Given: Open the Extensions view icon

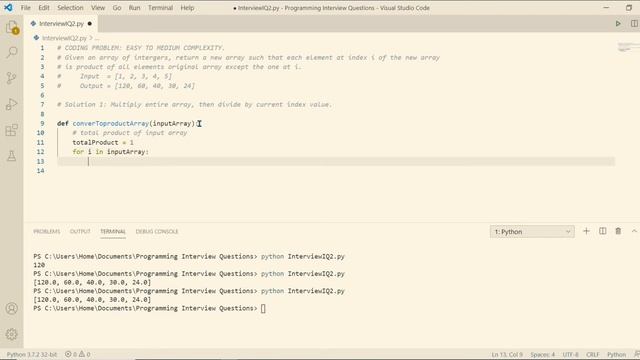Looking at the screenshot, I should click(x=12, y=130).
